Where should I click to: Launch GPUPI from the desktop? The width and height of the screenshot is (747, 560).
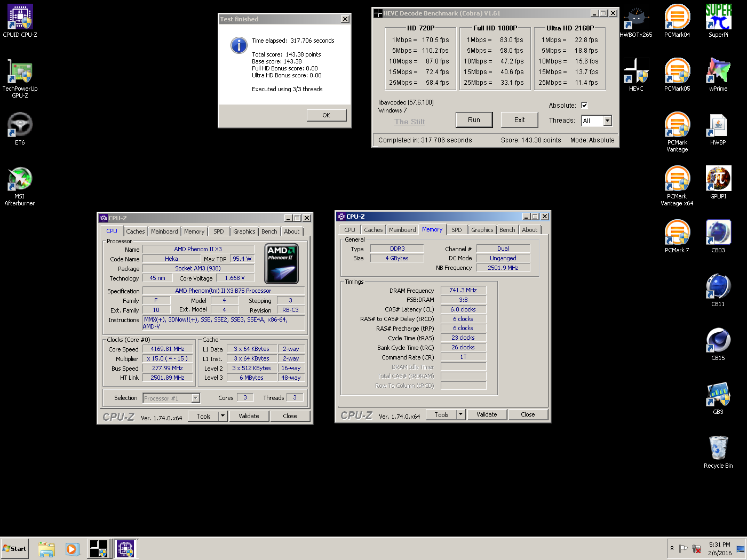718,183
